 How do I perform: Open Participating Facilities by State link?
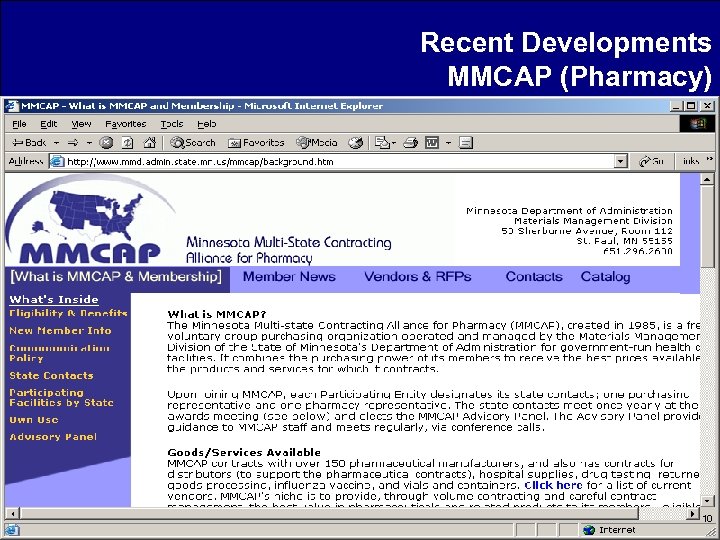[x=61, y=398]
